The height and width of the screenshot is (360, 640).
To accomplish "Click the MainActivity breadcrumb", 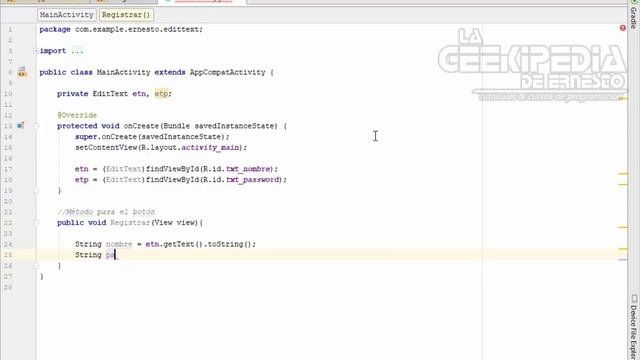I will tap(67, 15).
